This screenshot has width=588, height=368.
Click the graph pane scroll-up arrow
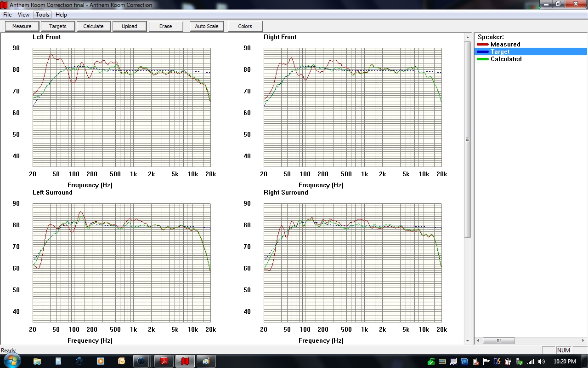point(468,37)
